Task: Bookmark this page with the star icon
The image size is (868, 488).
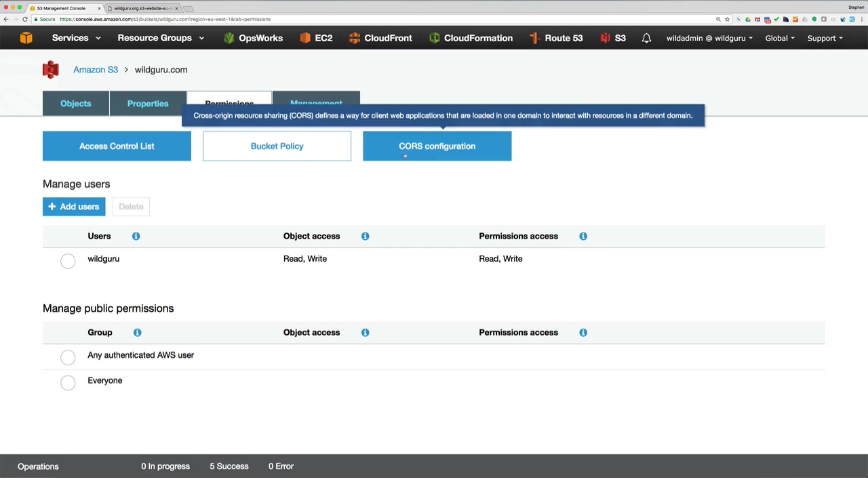Action: coord(728,19)
